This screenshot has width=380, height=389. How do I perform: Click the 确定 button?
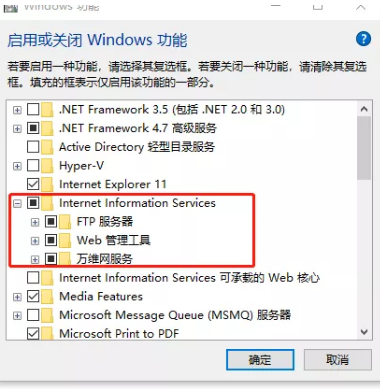tap(260, 360)
